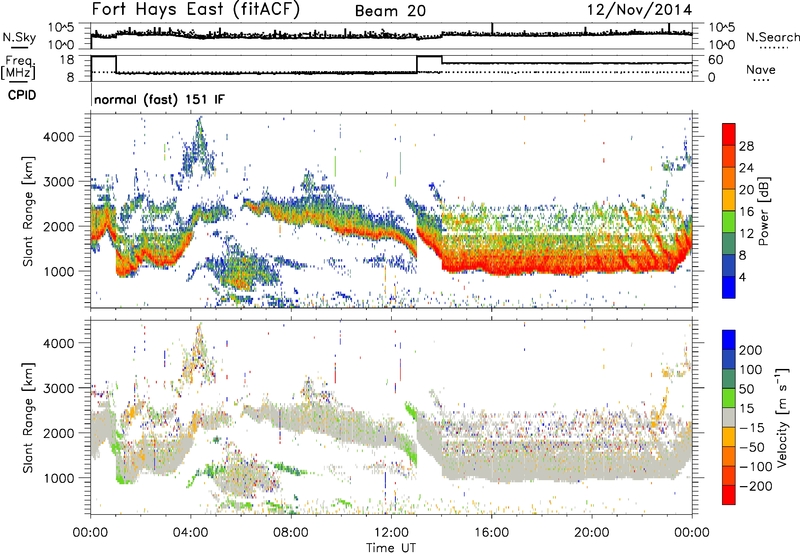Click the "3000" tick on the power panel
Screen dimensions: 800x554
(x=58, y=182)
